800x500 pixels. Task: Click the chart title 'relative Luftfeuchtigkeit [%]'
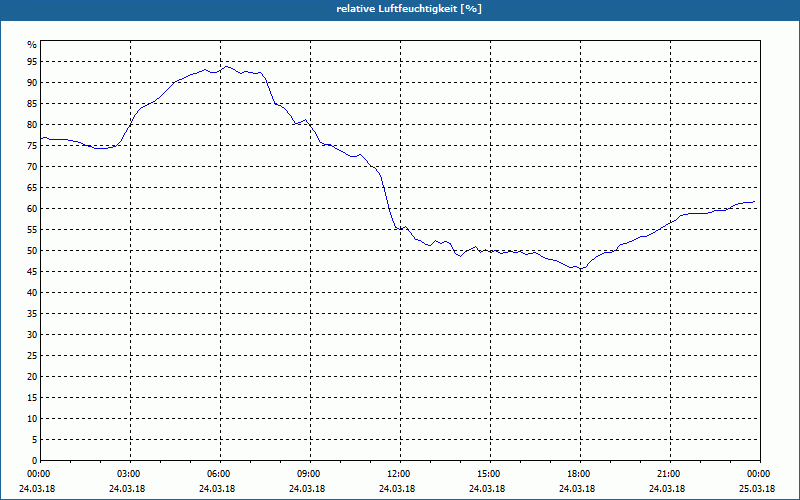[409, 9]
